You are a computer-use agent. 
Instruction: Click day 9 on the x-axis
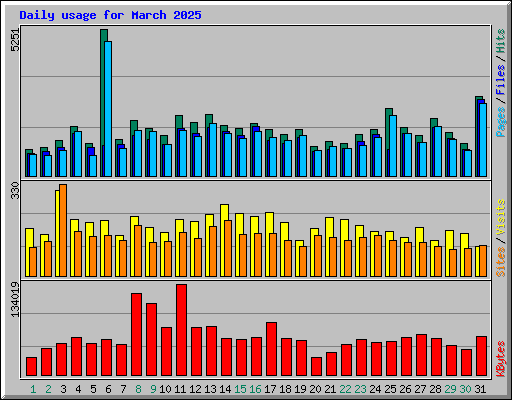(153, 389)
